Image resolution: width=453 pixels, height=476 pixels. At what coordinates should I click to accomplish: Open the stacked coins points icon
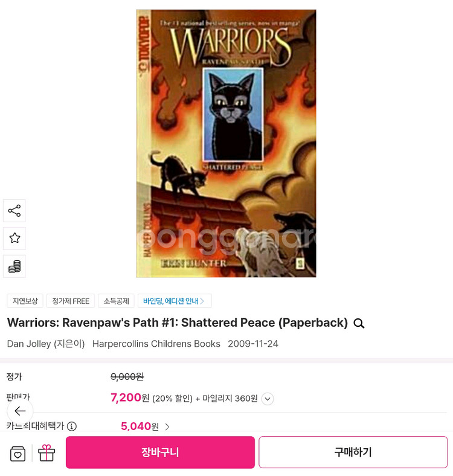pos(14,266)
